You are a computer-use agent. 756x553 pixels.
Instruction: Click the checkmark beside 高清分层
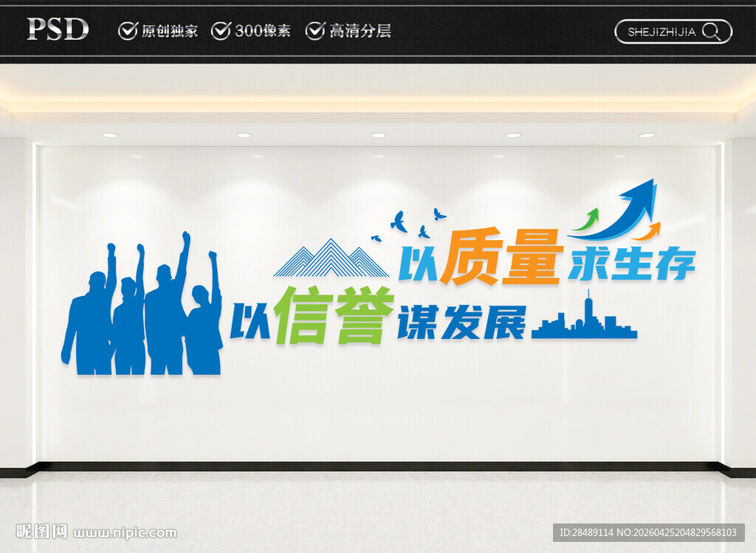(x=315, y=31)
